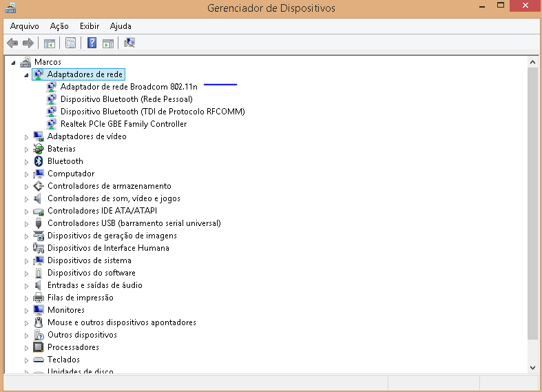The image size is (542, 392).
Task: Expand Controladores de armazenamento node
Action: click(x=26, y=187)
